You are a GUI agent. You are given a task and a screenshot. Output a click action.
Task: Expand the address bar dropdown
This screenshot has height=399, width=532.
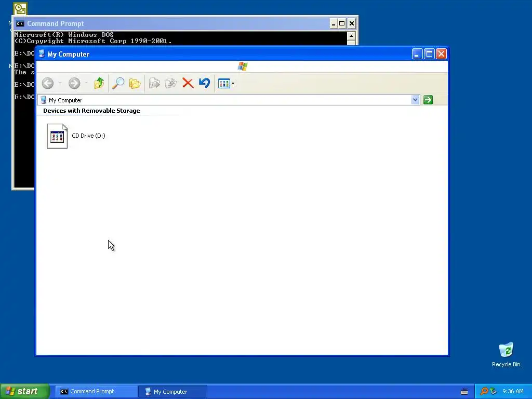[x=415, y=100]
